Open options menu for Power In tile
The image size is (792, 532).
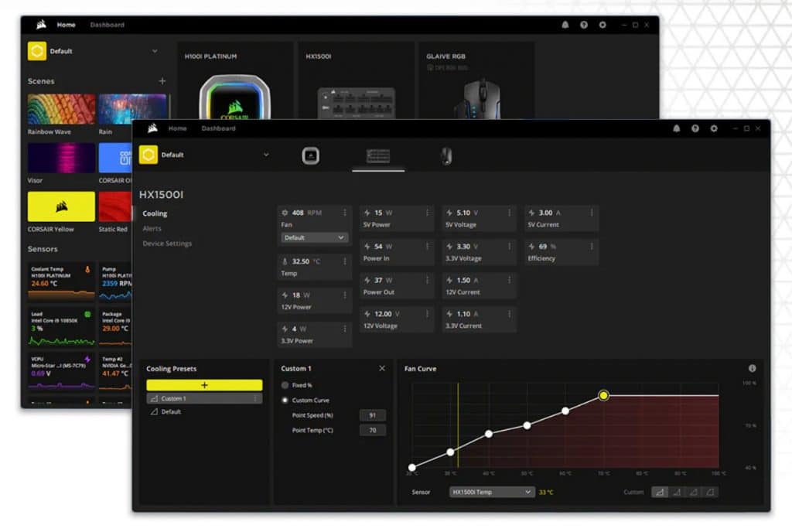427,247
